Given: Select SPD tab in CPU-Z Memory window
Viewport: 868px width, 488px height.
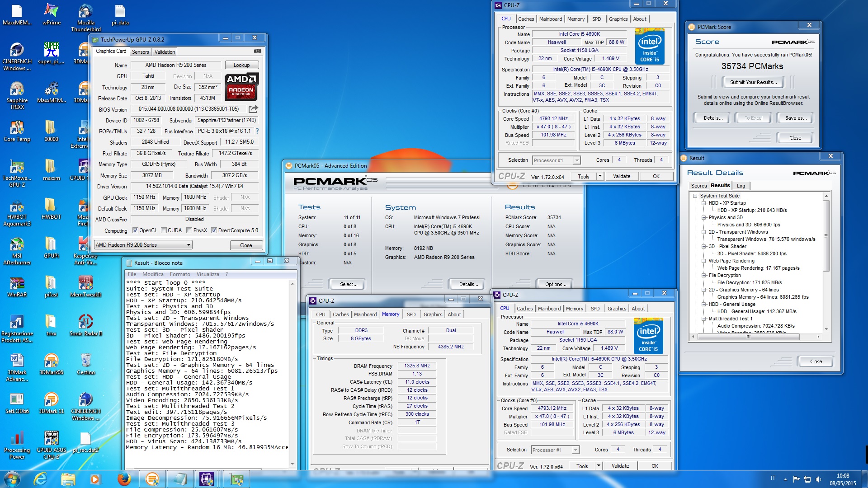Looking at the screenshot, I should [410, 314].
